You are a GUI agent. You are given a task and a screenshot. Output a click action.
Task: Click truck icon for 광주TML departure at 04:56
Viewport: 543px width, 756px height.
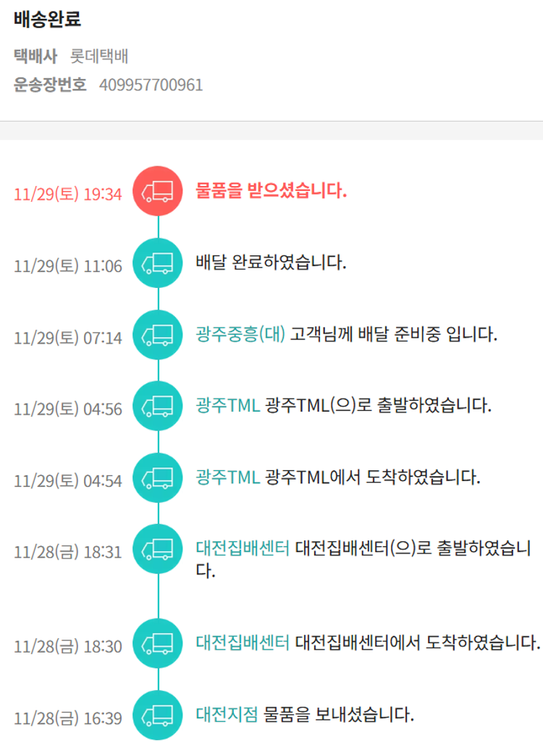pos(158,406)
